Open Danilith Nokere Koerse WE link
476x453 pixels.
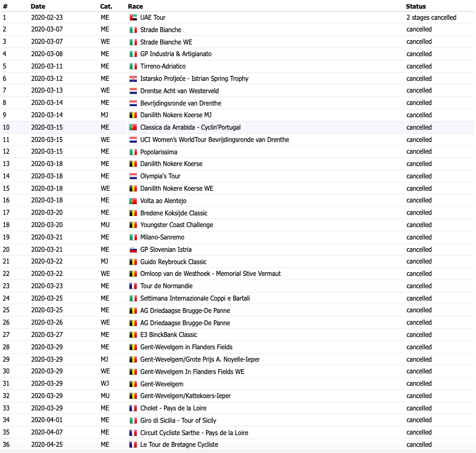pos(177,188)
